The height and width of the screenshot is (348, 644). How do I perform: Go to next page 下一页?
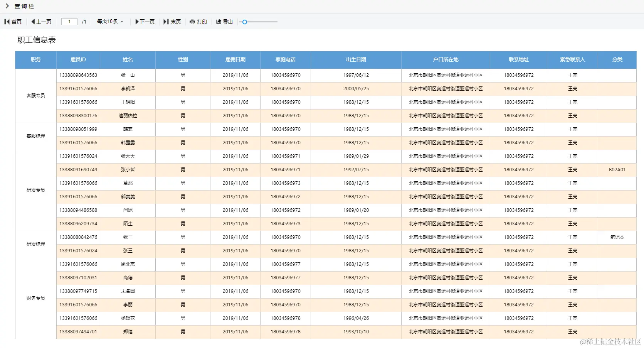pos(145,22)
